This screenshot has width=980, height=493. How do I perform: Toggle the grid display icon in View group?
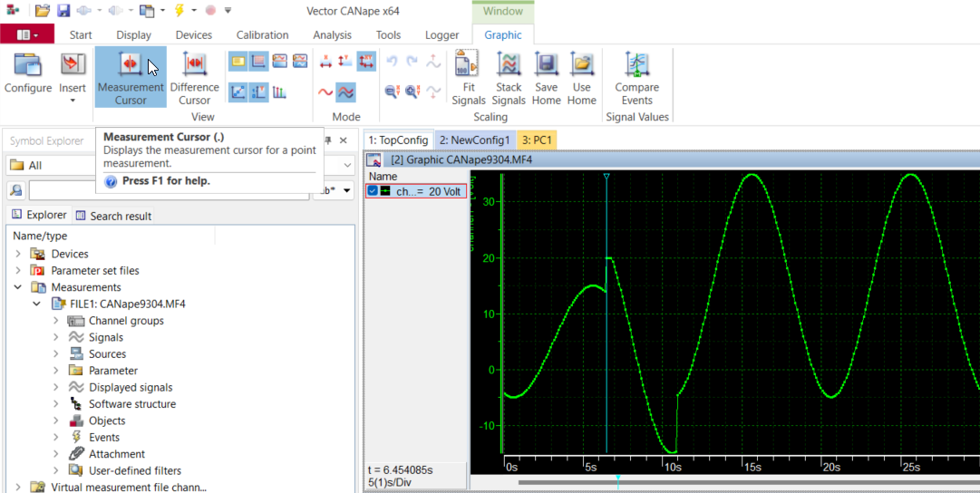pos(258,62)
